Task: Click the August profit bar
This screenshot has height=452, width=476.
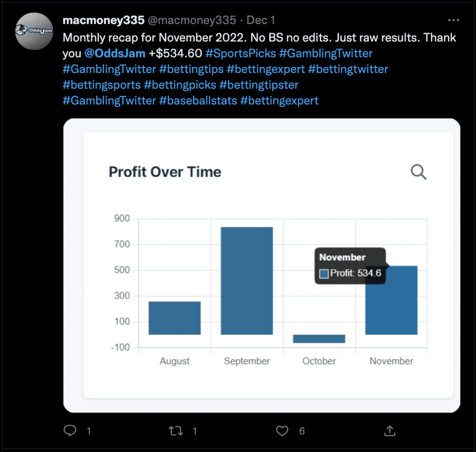Action: coord(175,318)
